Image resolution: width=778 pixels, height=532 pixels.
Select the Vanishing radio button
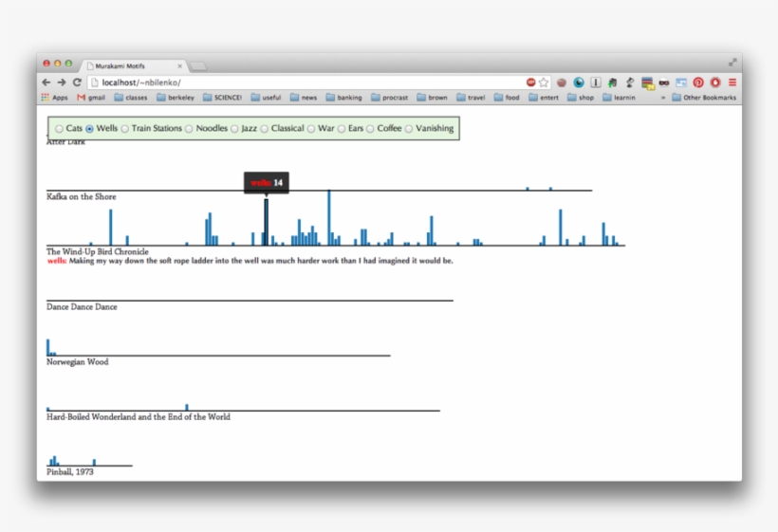[409, 129]
